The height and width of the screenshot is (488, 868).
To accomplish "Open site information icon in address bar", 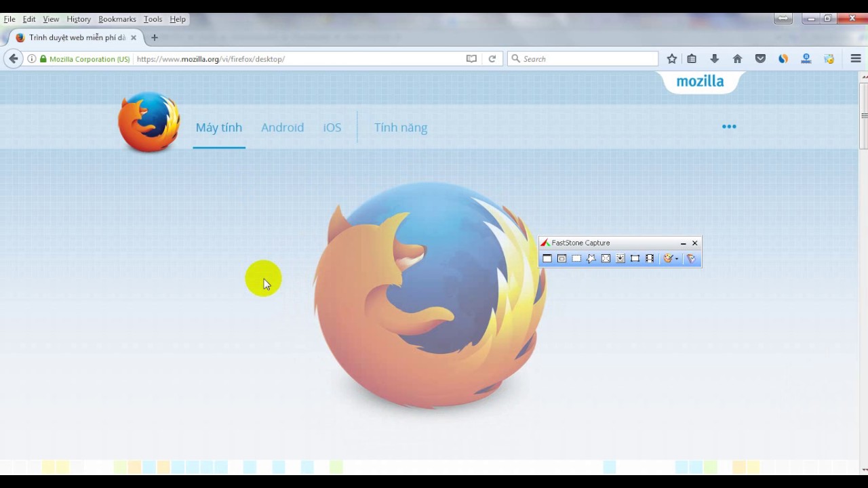I will tap(31, 59).
